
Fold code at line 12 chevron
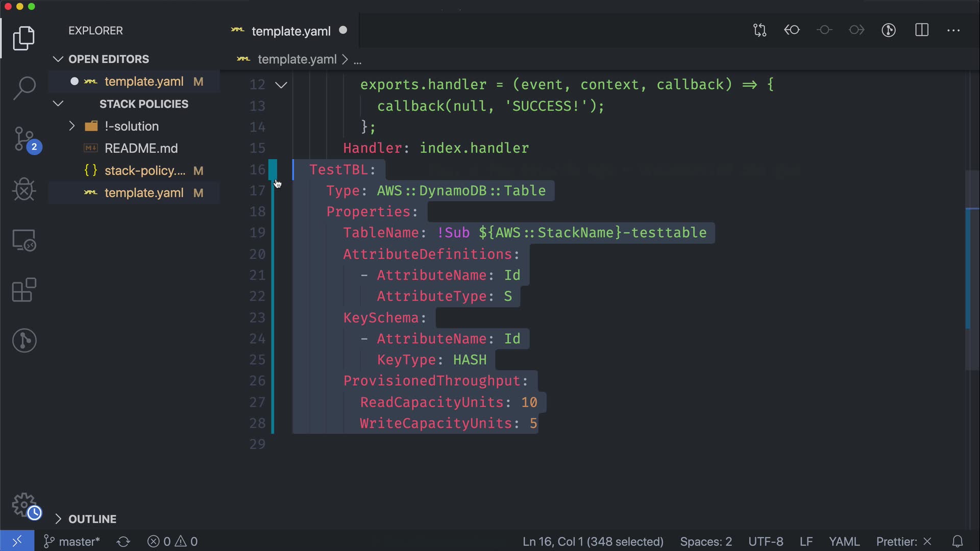click(281, 85)
